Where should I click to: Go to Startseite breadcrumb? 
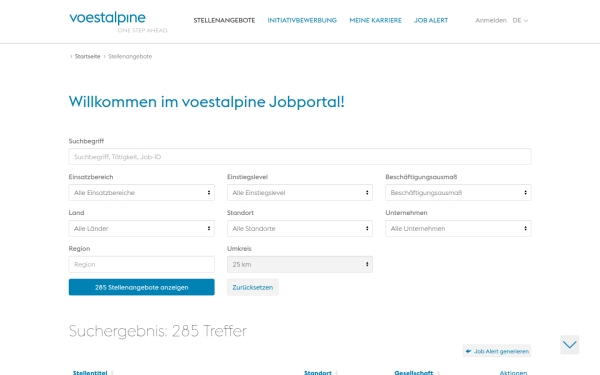pyautogui.click(x=87, y=56)
